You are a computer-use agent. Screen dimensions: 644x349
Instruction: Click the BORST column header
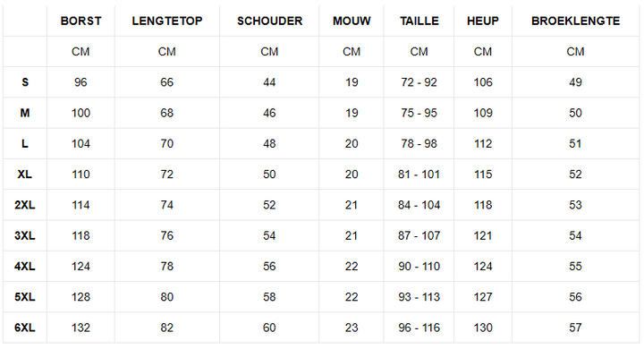80,21
